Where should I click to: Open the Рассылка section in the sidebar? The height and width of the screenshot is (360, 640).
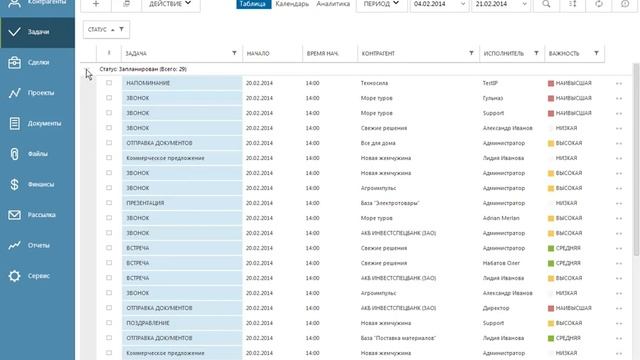click(x=37, y=215)
